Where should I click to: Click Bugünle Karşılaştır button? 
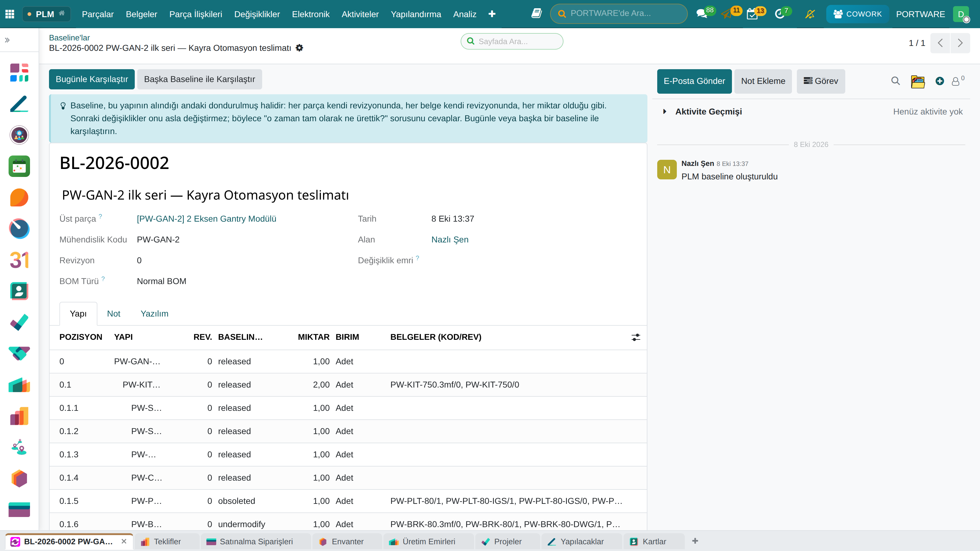tap(92, 79)
